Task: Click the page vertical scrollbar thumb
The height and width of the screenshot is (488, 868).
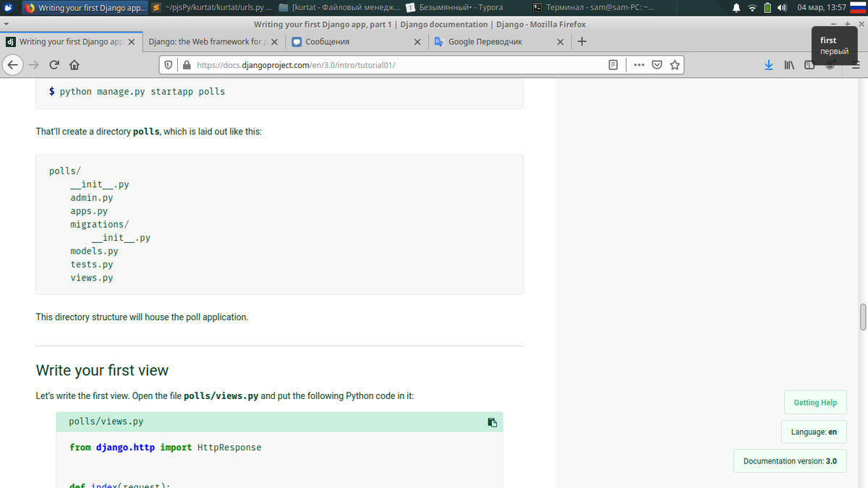Action: point(862,316)
